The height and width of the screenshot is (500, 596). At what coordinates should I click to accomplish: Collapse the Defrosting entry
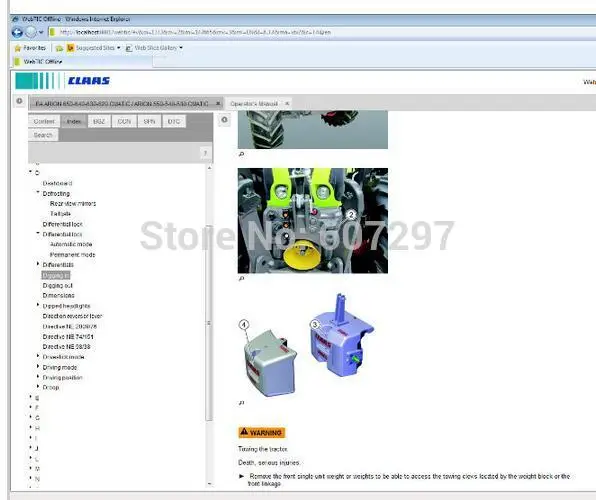(38, 192)
